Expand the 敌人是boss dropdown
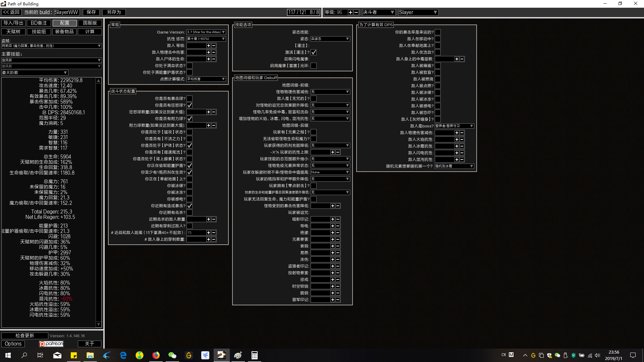The width and height of the screenshot is (644, 362). [x=454, y=126]
